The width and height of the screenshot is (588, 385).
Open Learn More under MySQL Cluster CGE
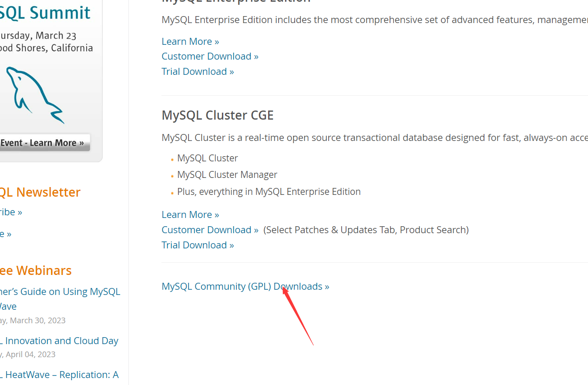pyautogui.click(x=190, y=214)
